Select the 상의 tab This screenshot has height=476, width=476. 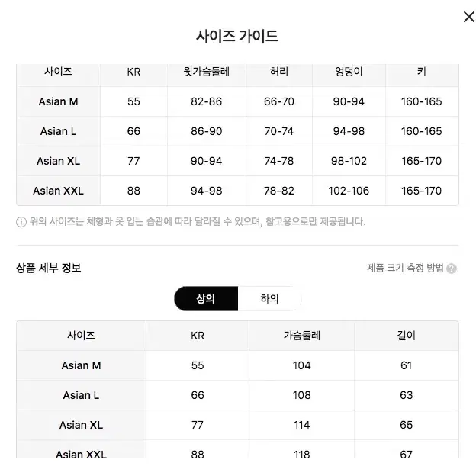(206, 298)
